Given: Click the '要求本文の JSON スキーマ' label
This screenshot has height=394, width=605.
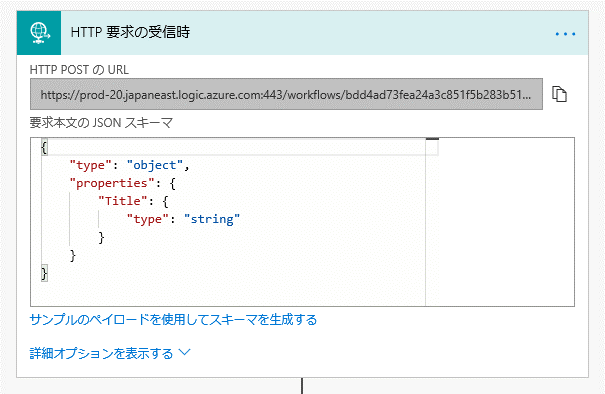Looking at the screenshot, I should coord(101,123).
